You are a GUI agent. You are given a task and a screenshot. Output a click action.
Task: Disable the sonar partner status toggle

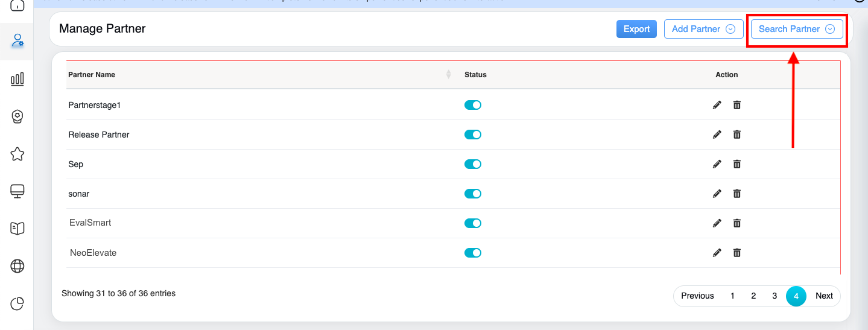pos(472,194)
